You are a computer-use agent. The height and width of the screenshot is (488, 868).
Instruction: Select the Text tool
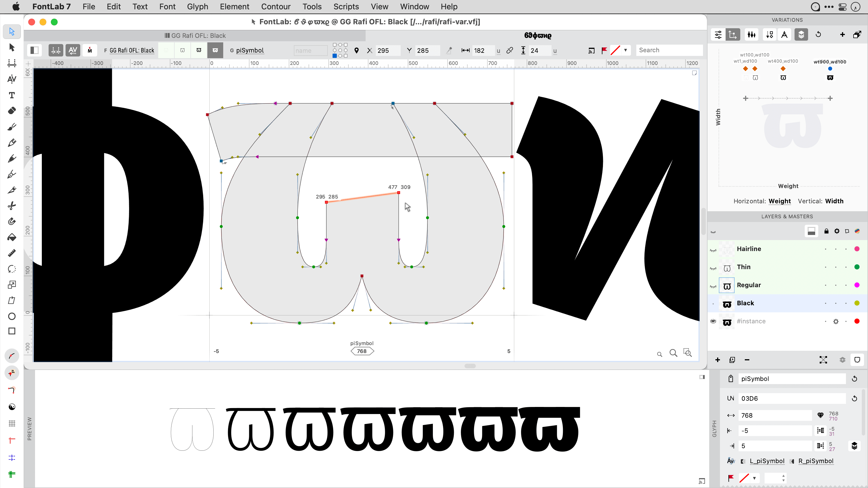click(12, 95)
